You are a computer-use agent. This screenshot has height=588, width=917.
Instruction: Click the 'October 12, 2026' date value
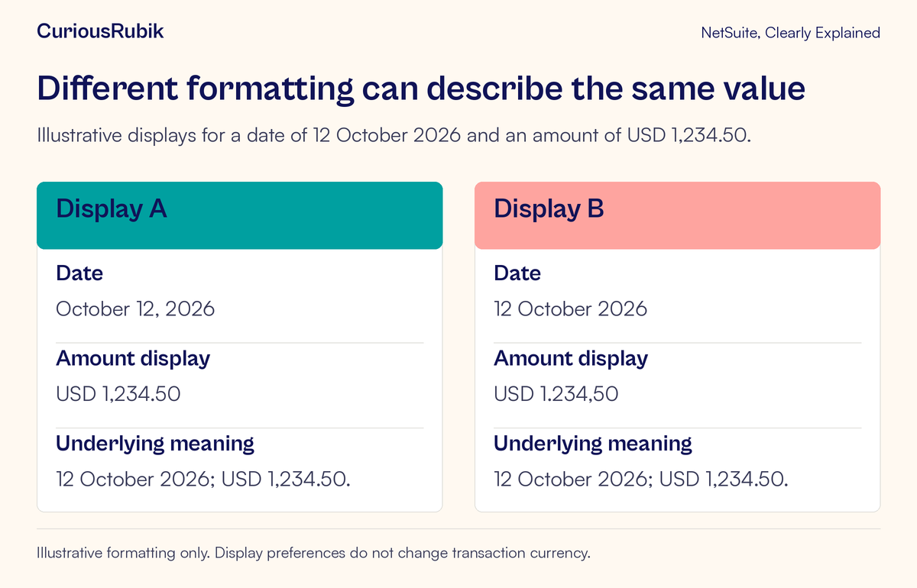click(x=135, y=309)
